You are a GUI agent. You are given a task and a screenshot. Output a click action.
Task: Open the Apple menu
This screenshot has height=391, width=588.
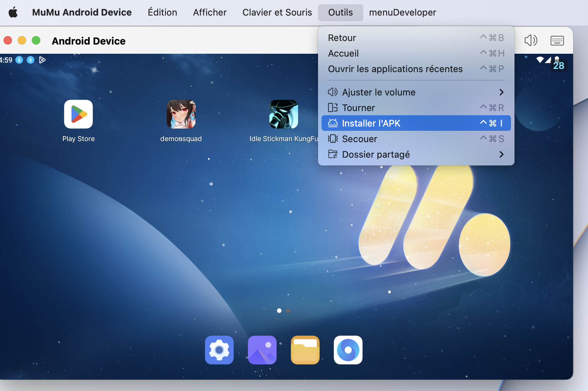13,12
